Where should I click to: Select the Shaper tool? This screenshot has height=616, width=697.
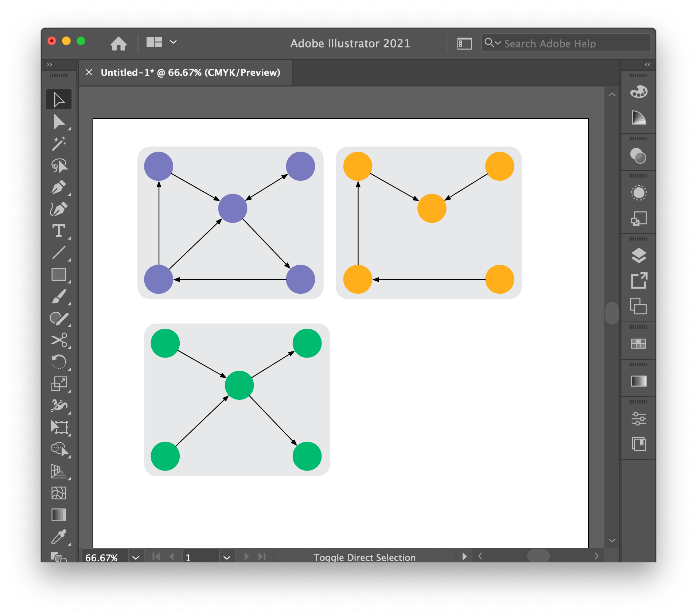[59, 318]
